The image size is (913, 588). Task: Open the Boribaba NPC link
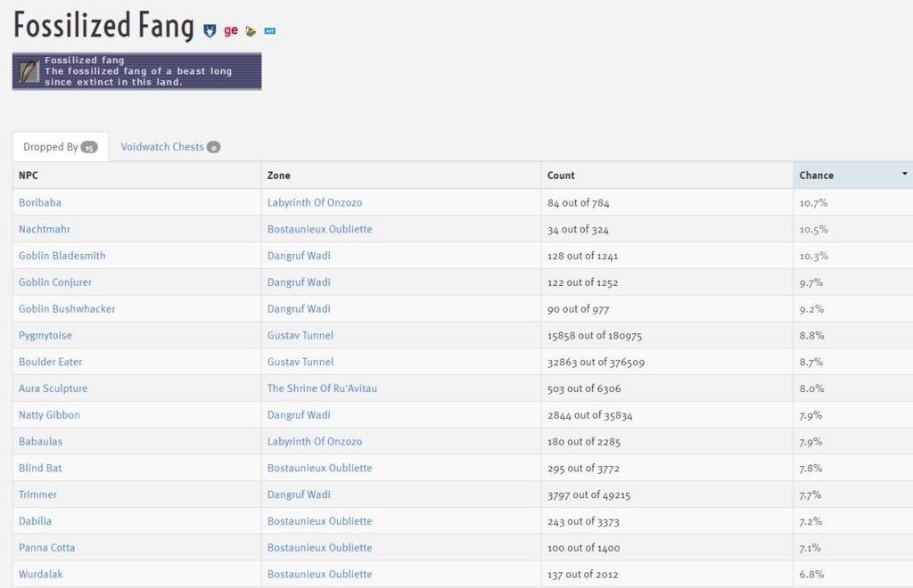(x=39, y=202)
